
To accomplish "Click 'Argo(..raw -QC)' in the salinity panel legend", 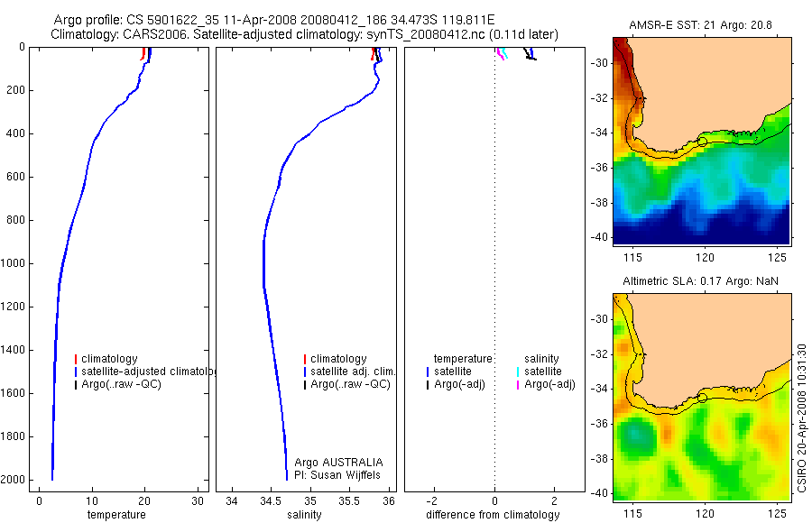I will point(351,384).
